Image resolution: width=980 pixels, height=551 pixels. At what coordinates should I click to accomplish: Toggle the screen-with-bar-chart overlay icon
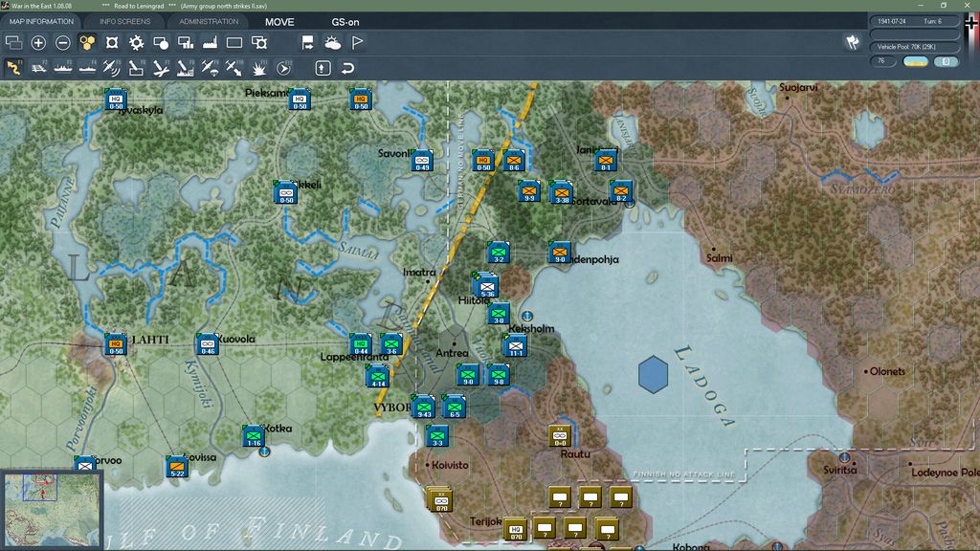coord(185,42)
